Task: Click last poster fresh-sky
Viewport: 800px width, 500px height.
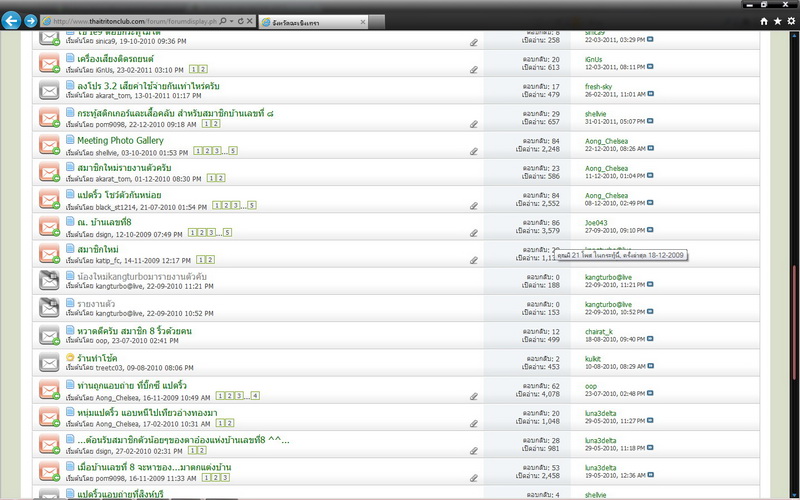Action: 598,87
